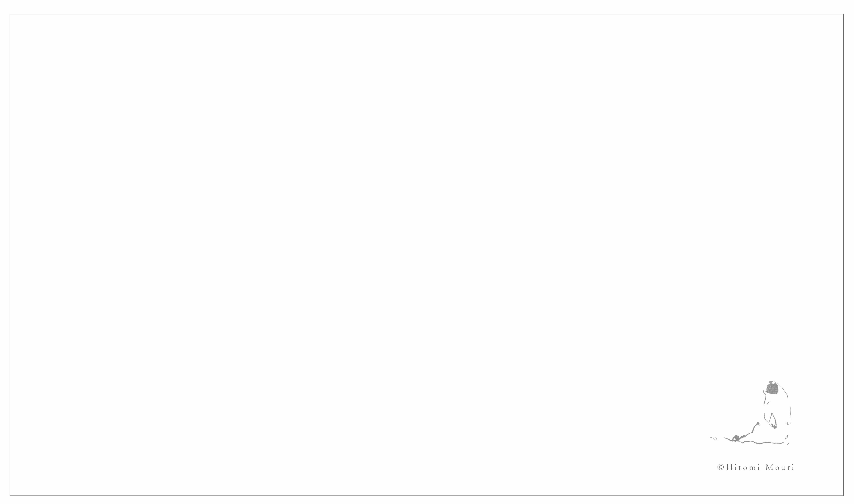The height and width of the screenshot is (504, 854).
Task: Click the sleeve cuff notch on figure's right
Action: point(787,423)
